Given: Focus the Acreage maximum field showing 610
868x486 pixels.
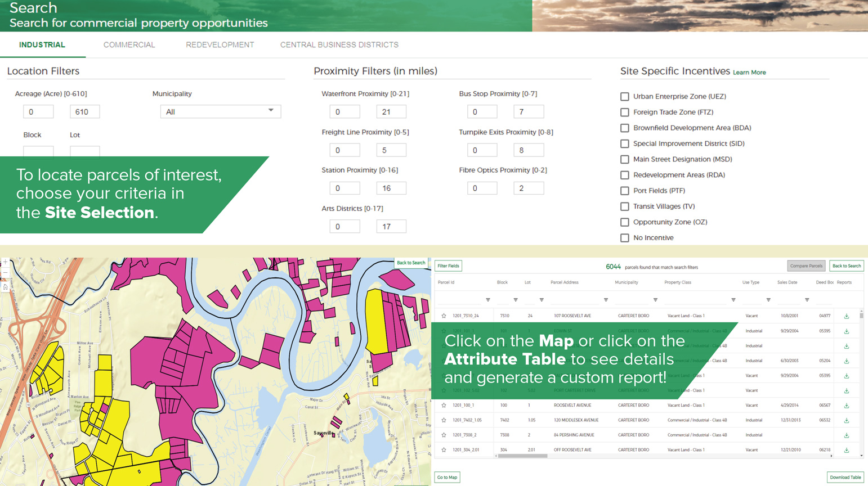Looking at the screenshot, I should click(x=84, y=111).
